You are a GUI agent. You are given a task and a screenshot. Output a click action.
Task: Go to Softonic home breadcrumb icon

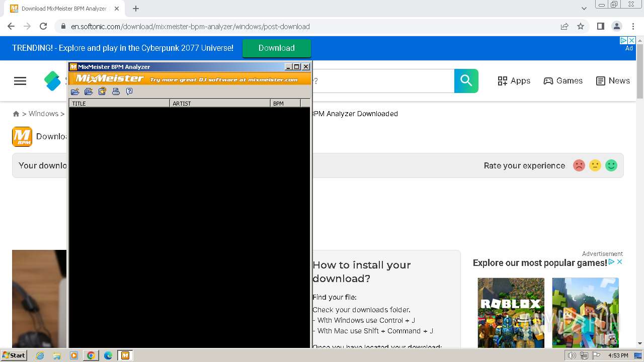coord(16,114)
